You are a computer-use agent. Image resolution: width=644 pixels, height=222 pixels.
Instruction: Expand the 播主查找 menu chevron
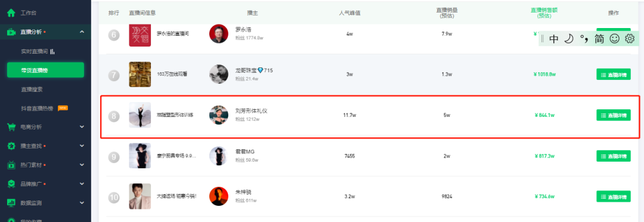[82, 146]
